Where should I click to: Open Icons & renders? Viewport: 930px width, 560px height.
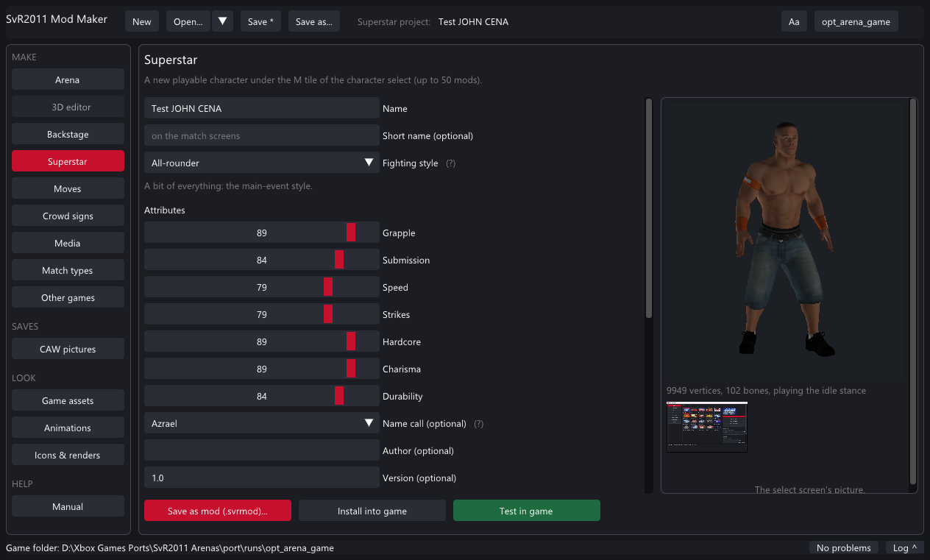click(68, 455)
